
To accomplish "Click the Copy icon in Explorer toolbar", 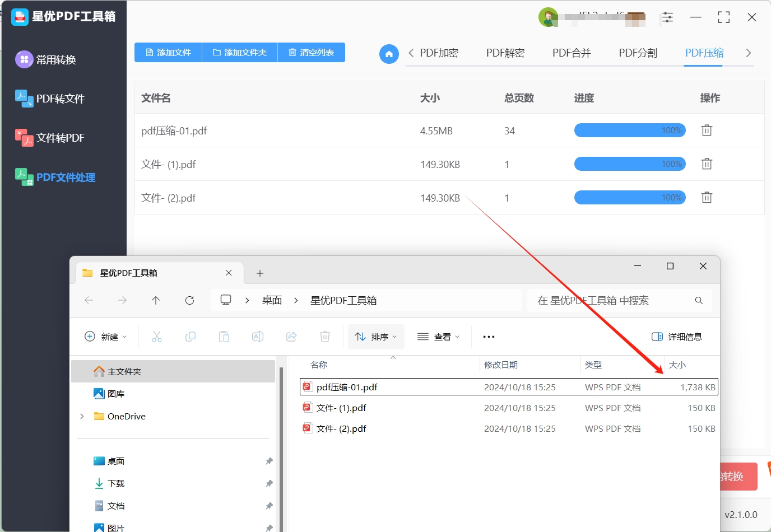I will coord(191,337).
